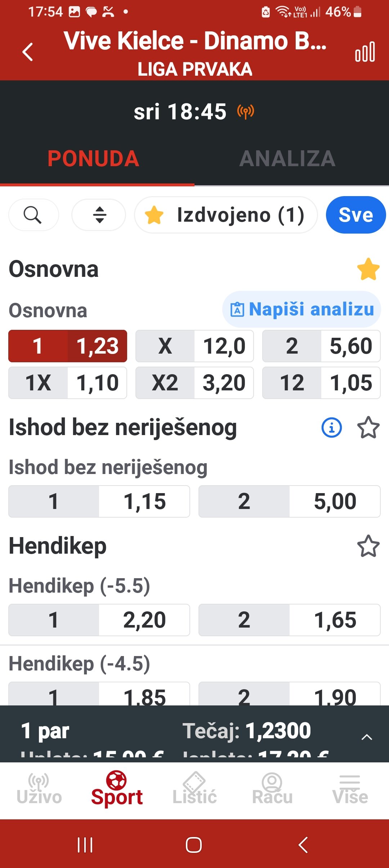
Task: Expand the bet slip summary chevron
Action: pyautogui.click(x=366, y=737)
